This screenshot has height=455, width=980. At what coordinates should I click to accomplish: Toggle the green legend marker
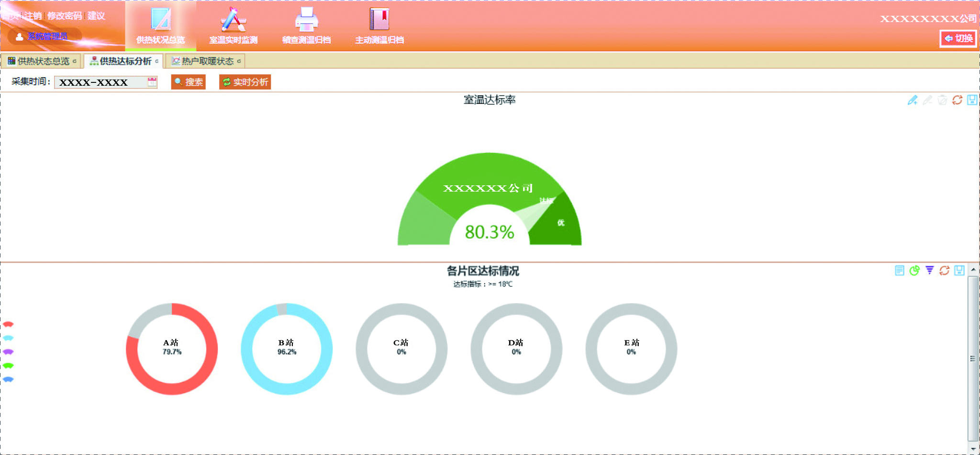[8, 365]
